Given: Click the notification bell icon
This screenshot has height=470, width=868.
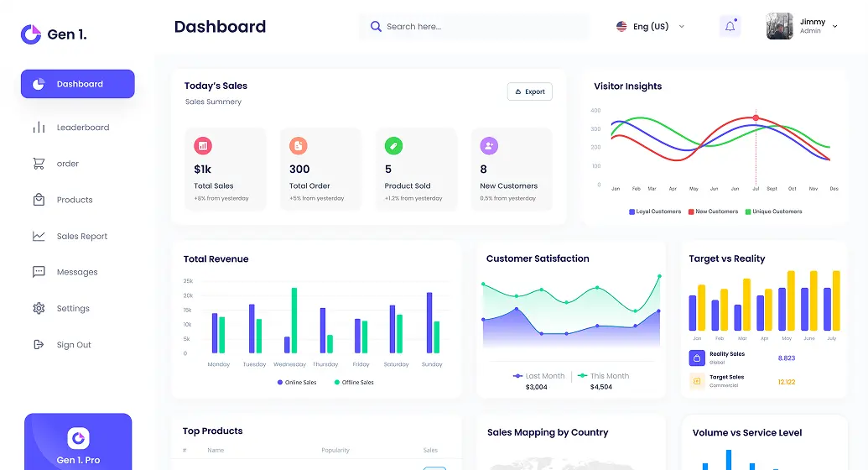Looking at the screenshot, I should point(730,27).
